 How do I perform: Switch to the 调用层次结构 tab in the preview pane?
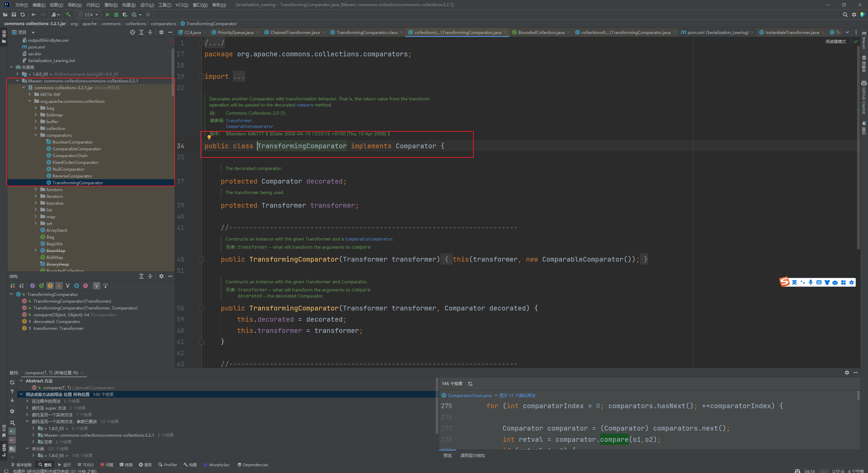(x=472, y=455)
